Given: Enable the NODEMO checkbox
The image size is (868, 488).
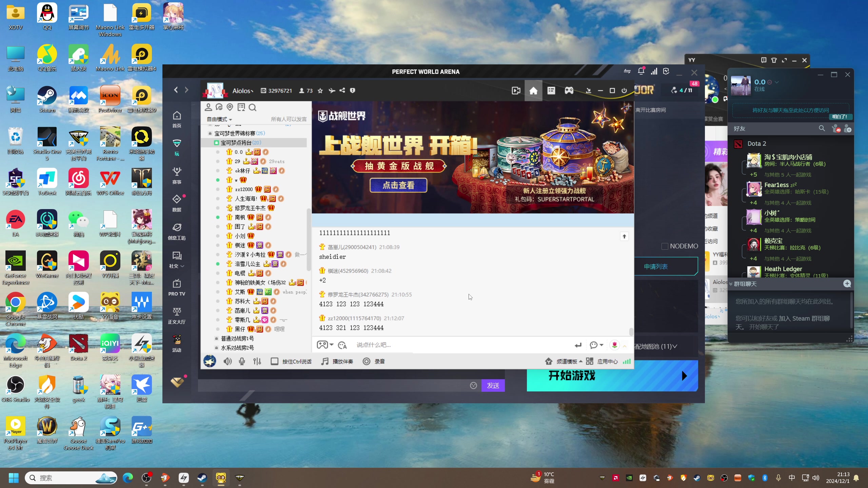Looking at the screenshot, I should [x=665, y=246].
